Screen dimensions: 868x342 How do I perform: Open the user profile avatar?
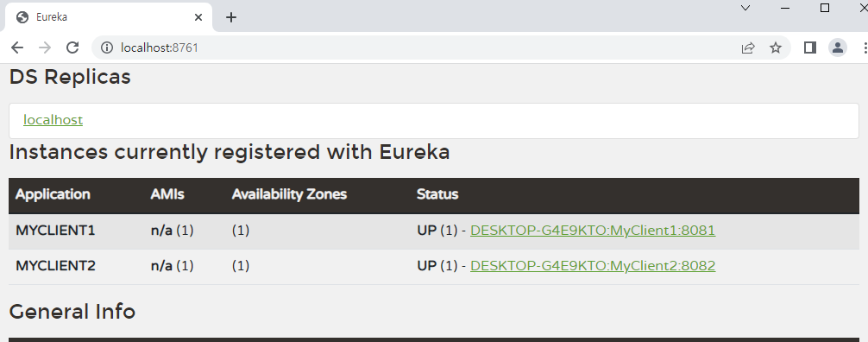(x=838, y=47)
